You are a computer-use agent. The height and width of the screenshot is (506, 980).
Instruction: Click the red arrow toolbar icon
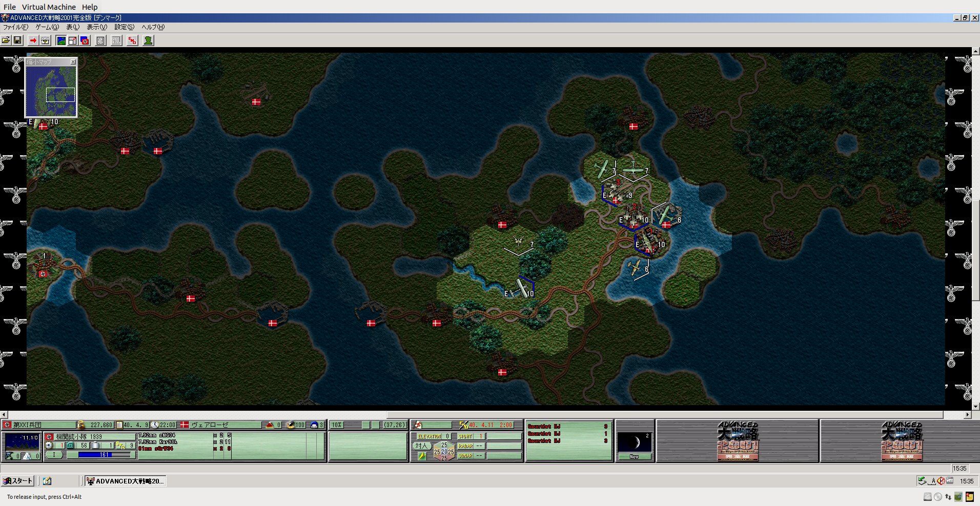coord(33,40)
